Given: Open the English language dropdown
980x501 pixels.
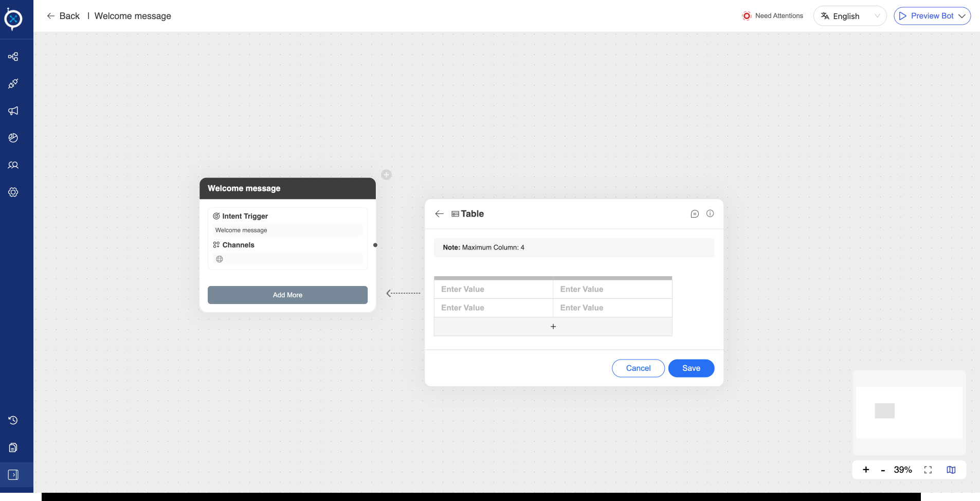Looking at the screenshot, I should pos(850,16).
